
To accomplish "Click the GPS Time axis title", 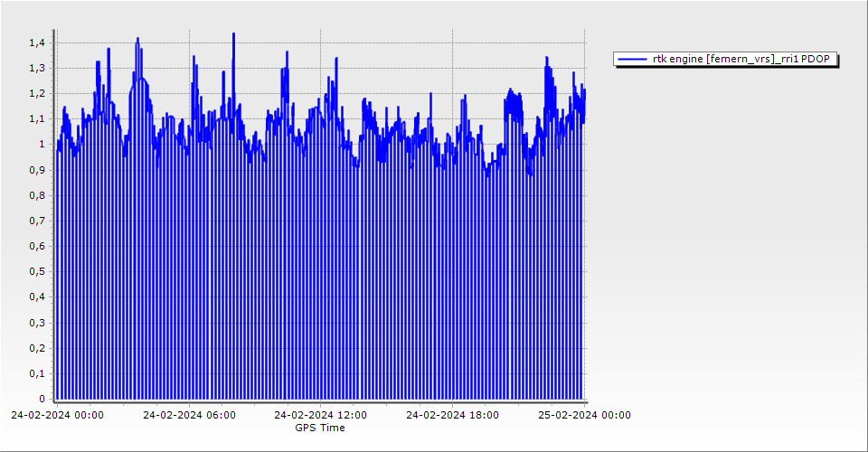I will [320, 428].
